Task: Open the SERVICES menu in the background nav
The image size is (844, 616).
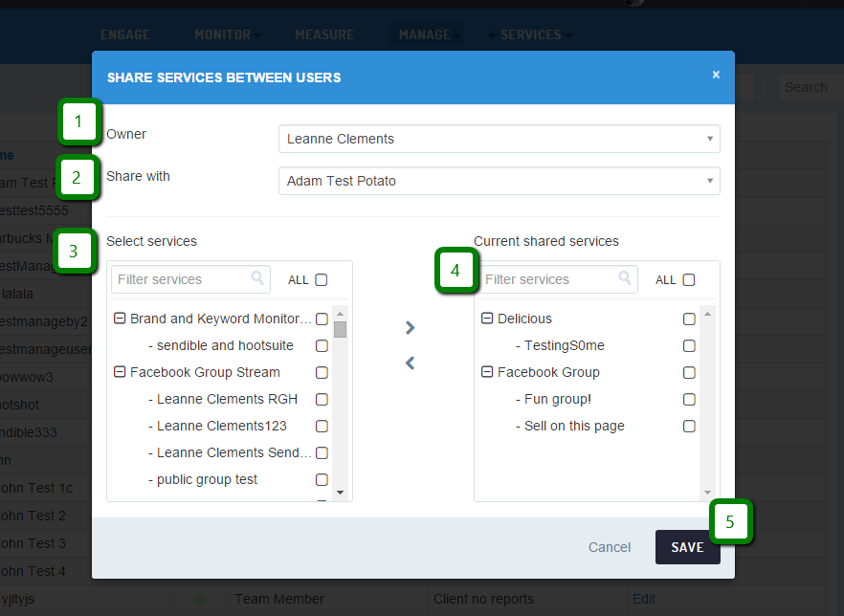Action: pyautogui.click(x=530, y=35)
